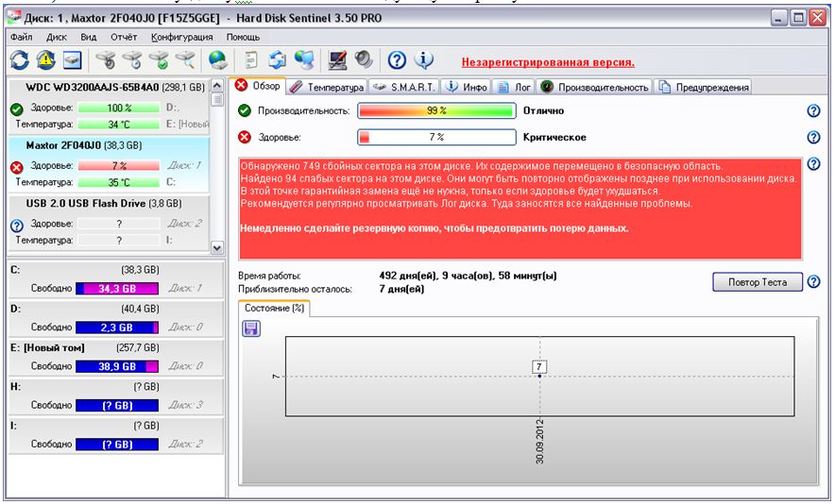Select the E: [Новый том] partition label
Viewport: 835px width, 504px height.
coord(47,347)
